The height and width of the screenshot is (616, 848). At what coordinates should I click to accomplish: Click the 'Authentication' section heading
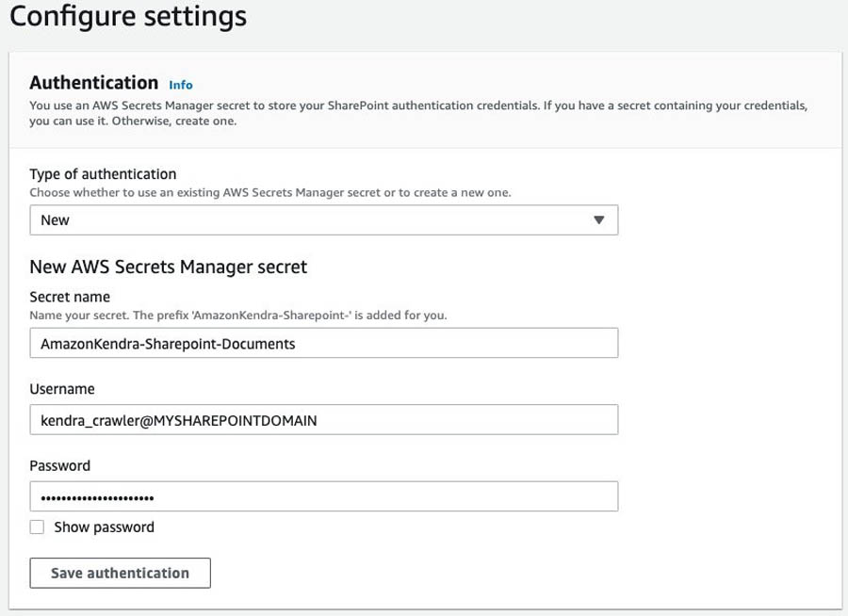tap(94, 83)
